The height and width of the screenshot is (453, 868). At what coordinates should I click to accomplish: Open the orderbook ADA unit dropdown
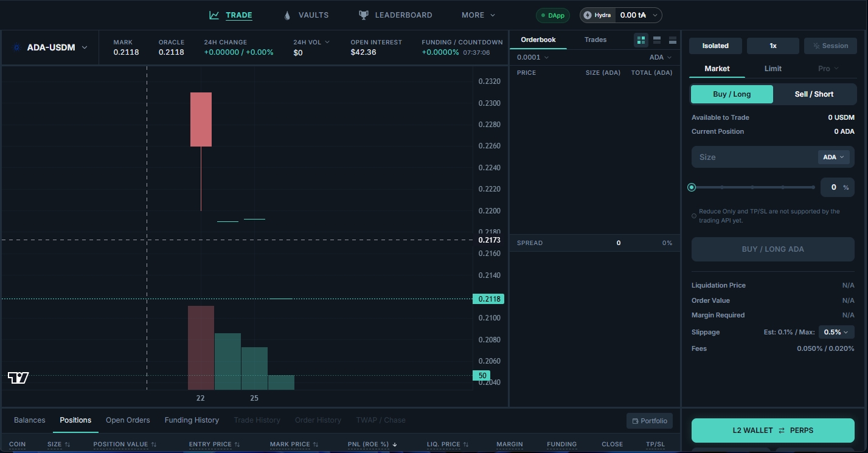[661, 57]
